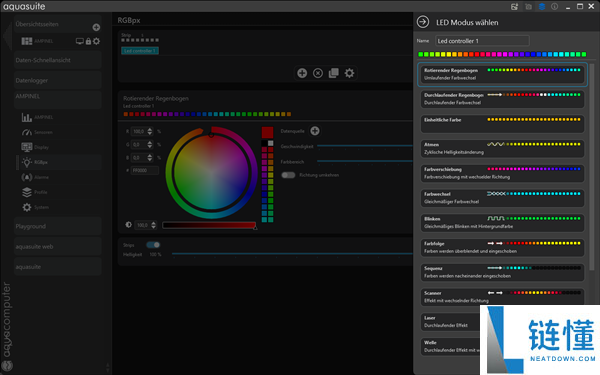
Task: Choose the Welle LED mode
Action: tap(450, 347)
